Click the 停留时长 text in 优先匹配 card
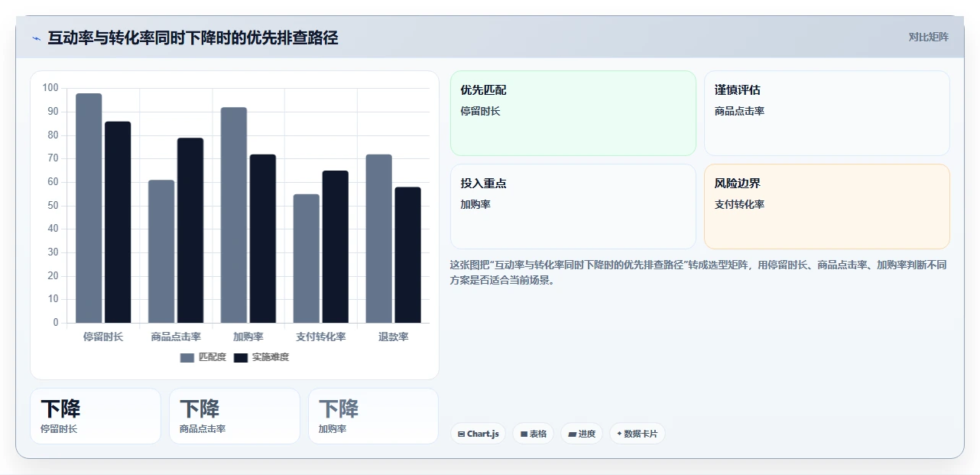 pyautogui.click(x=480, y=111)
